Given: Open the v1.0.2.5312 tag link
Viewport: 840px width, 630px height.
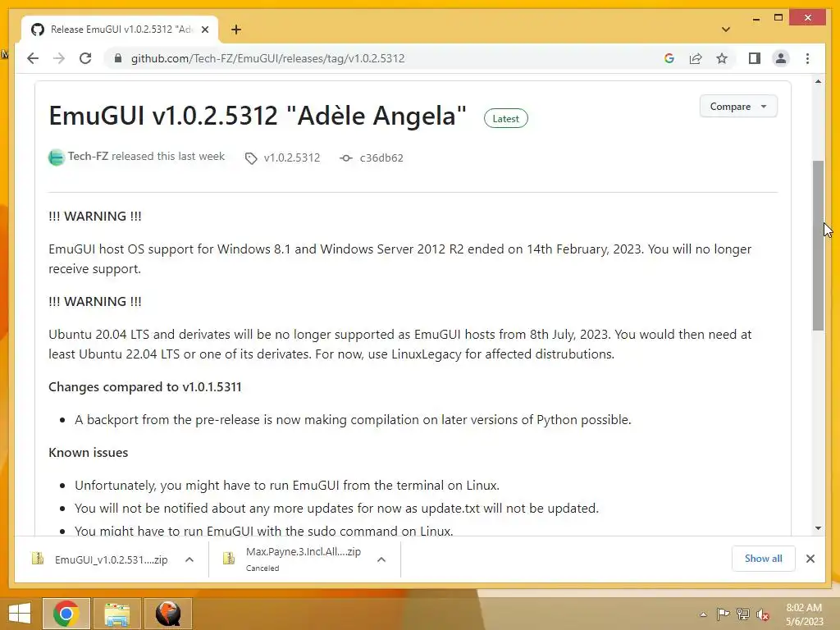Looking at the screenshot, I should (292, 158).
